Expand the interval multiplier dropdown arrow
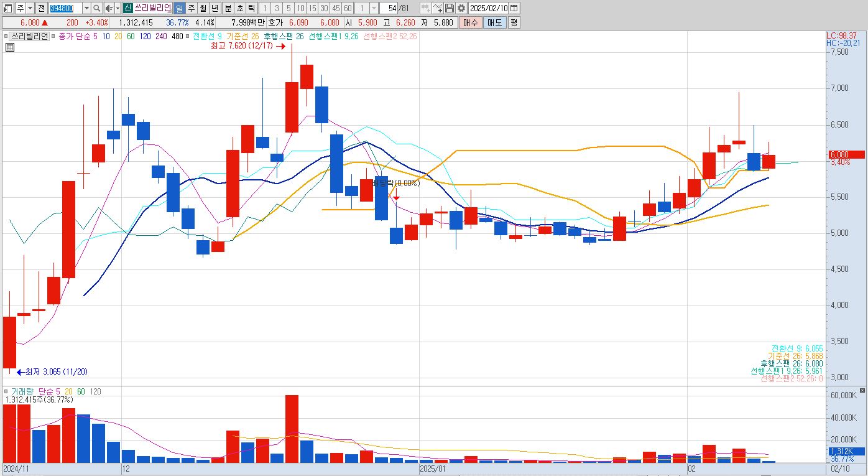868x476 pixels. [x=374, y=8]
